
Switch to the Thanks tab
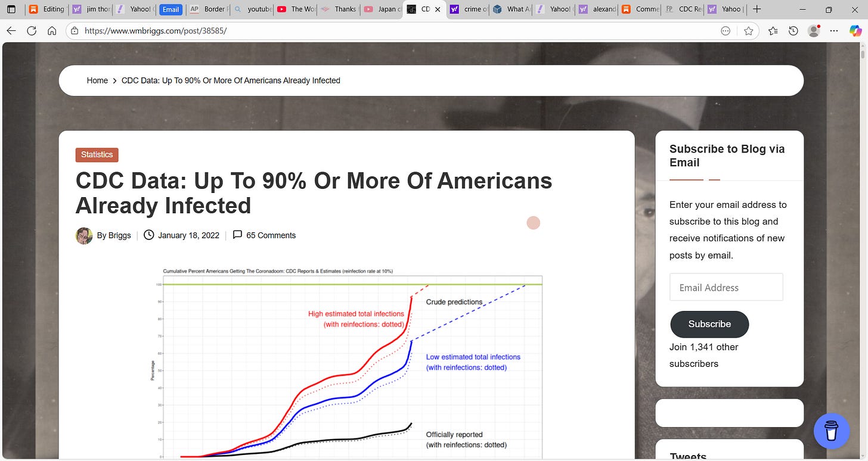point(339,10)
